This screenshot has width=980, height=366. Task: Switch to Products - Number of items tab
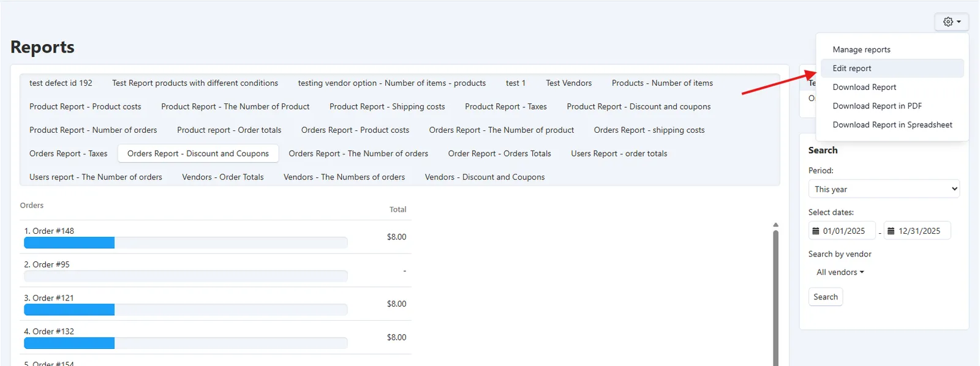[x=662, y=83]
